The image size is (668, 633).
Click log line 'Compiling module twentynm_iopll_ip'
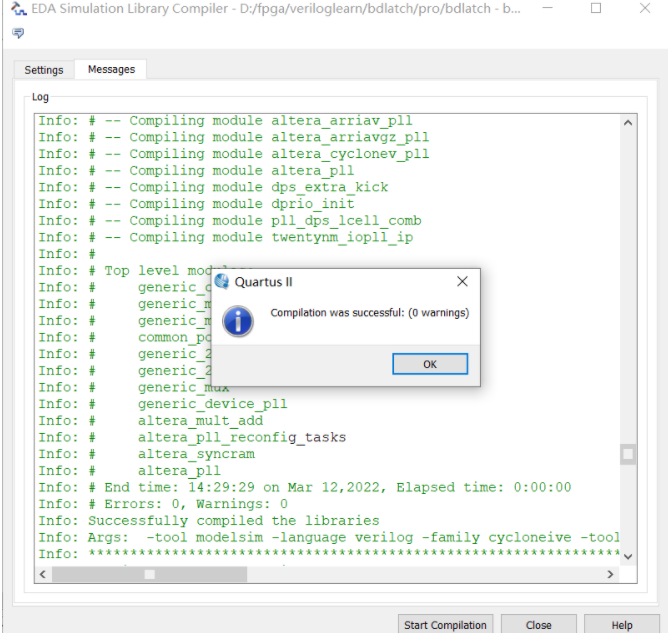coord(225,237)
